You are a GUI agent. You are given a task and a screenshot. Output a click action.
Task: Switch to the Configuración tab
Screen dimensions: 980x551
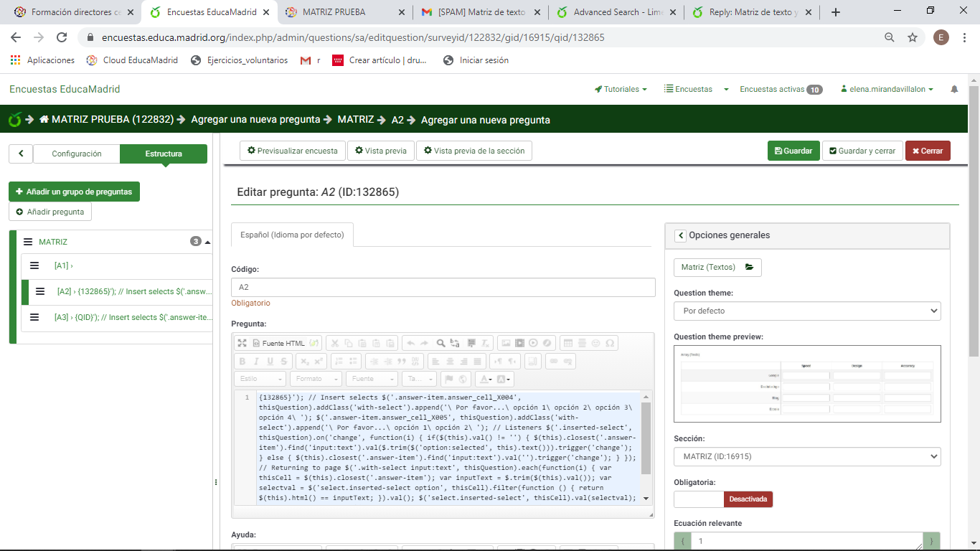point(77,154)
